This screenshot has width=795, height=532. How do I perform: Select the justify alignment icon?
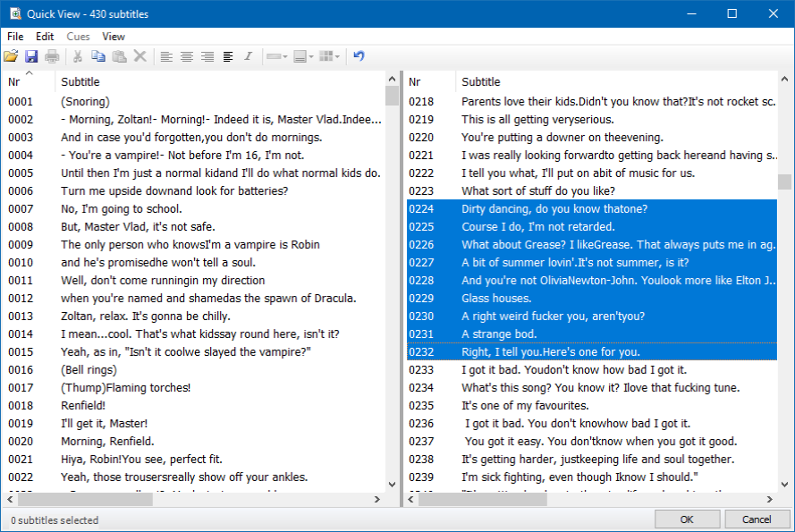227,55
